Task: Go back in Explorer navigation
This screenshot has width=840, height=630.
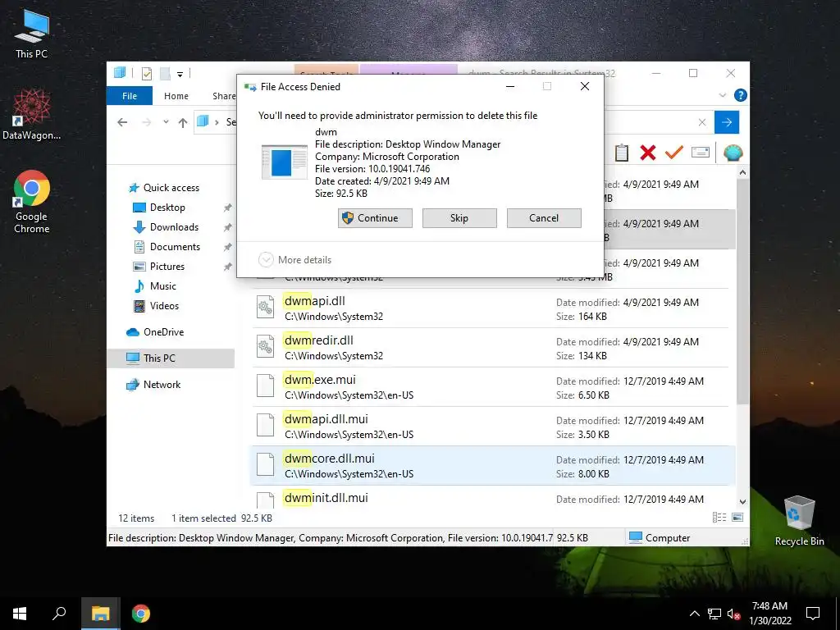Action: (x=122, y=122)
